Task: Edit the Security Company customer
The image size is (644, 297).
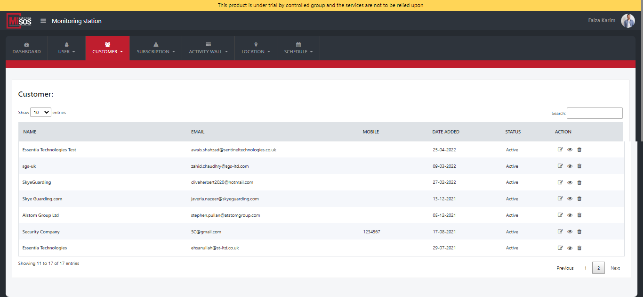Action: tap(560, 231)
